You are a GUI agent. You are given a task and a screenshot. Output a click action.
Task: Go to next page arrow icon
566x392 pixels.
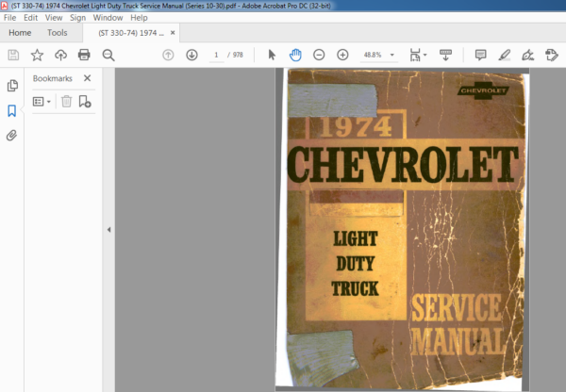click(x=191, y=55)
